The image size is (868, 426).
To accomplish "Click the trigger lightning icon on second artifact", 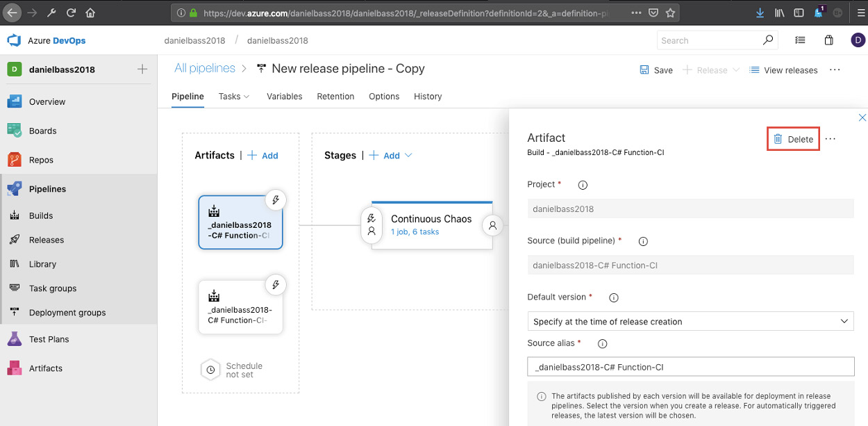I will [x=276, y=285].
